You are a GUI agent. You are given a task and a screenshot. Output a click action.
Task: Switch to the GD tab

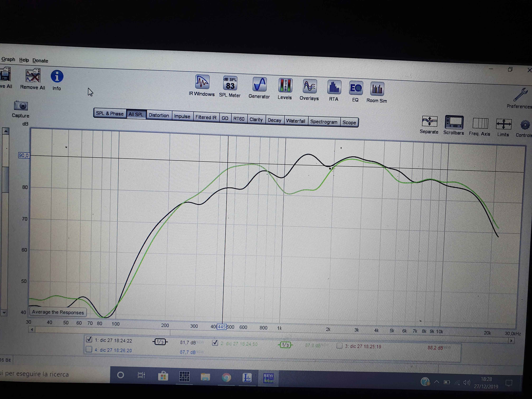[x=225, y=118]
